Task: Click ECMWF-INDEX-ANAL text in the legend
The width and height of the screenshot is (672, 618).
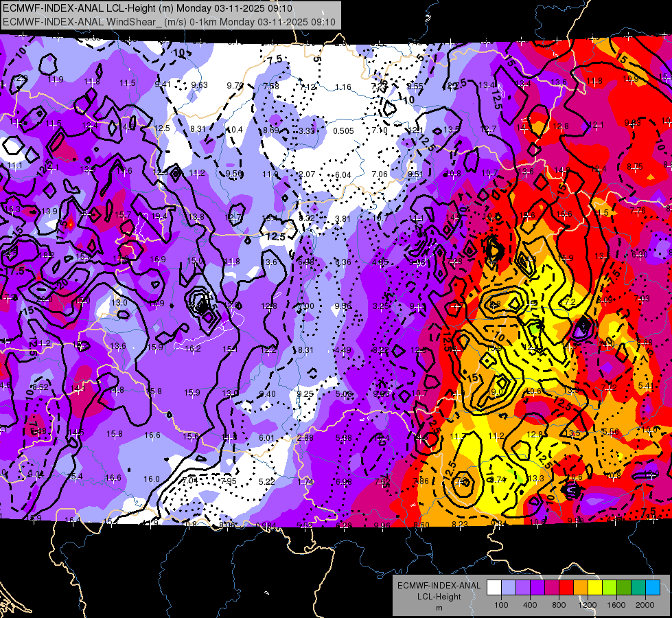Action: pos(439,586)
